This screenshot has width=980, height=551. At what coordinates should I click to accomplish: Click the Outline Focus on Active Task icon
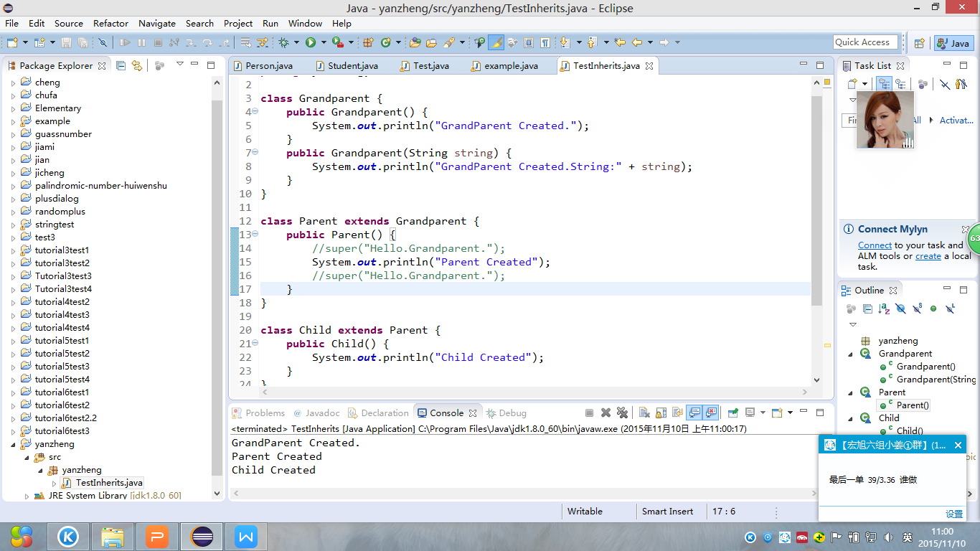tap(851, 309)
